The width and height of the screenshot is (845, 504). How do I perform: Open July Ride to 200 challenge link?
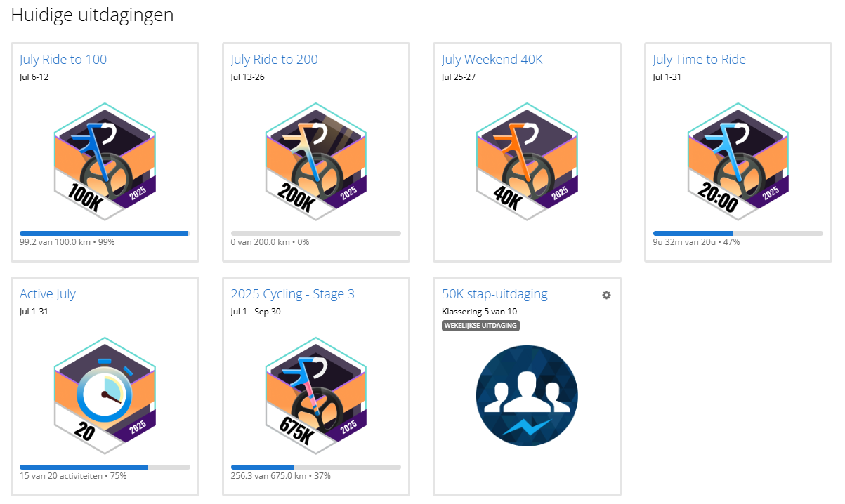[274, 60]
